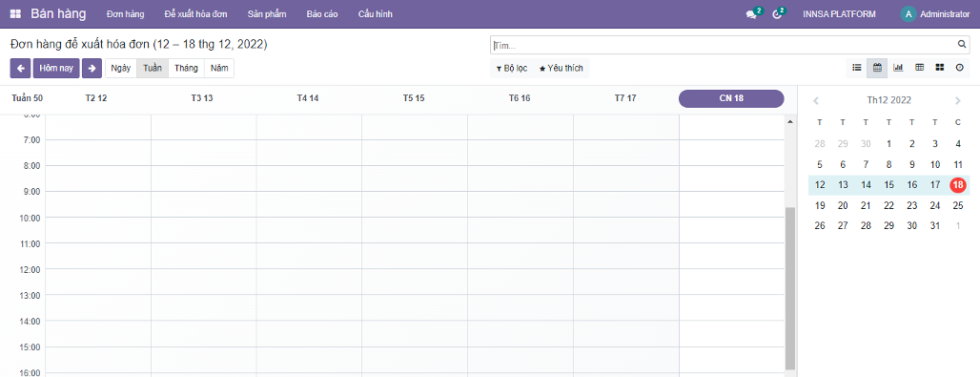Select day 9 in mini calendar
Image resolution: width=980 pixels, height=377 pixels.
coord(912,165)
